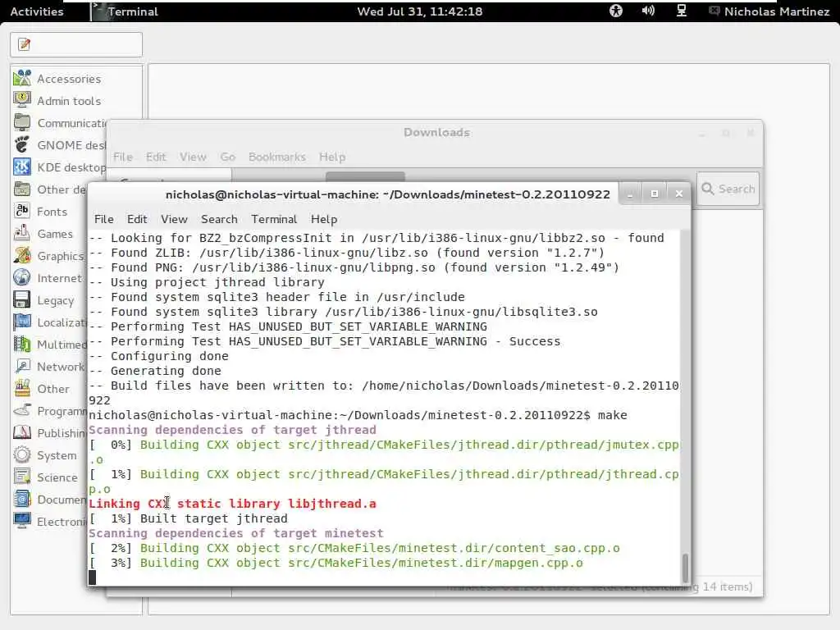The width and height of the screenshot is (840, 630).
Task: Click the content_sao.cpp.o build line
Action: click(x=354, y=548)
